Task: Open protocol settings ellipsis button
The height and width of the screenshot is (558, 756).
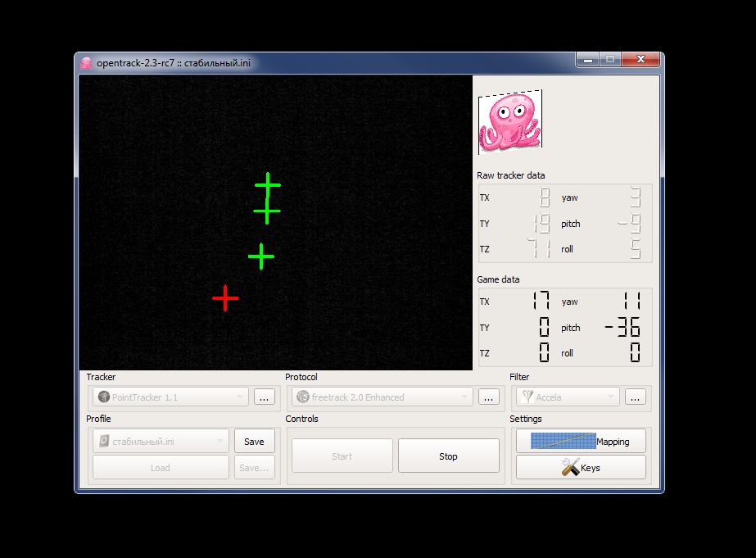Action: tap(488, 397)
